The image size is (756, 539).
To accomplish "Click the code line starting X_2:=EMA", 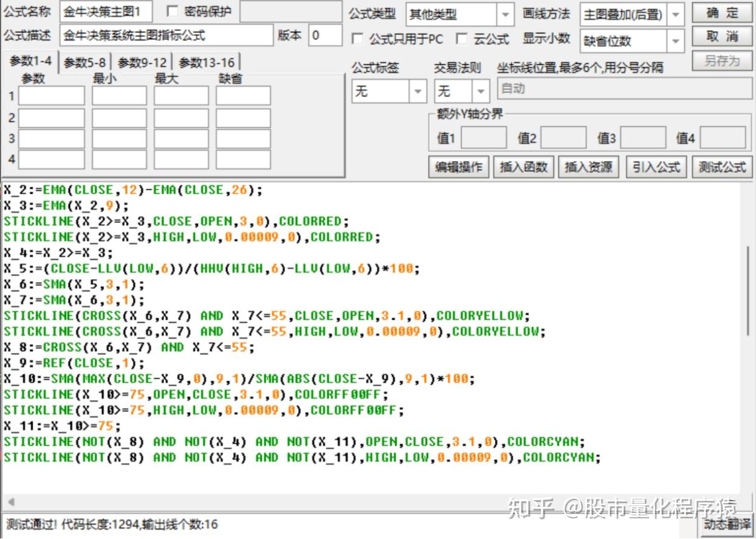I will (x=133, y=190).
